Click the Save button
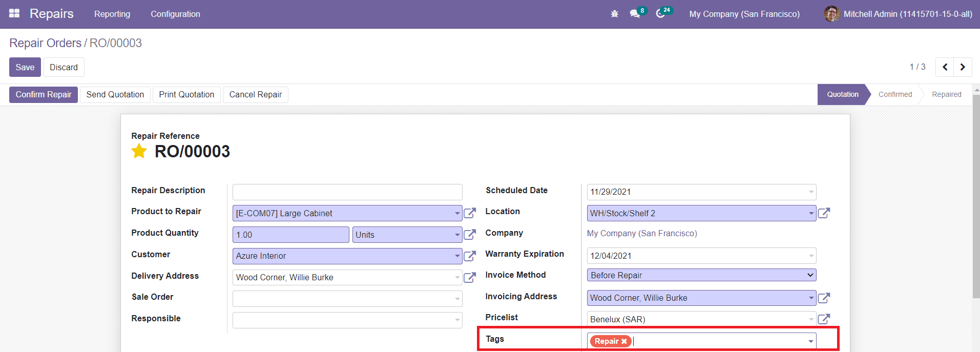Viewport: 980px width, 352px height. coord(25,67)
